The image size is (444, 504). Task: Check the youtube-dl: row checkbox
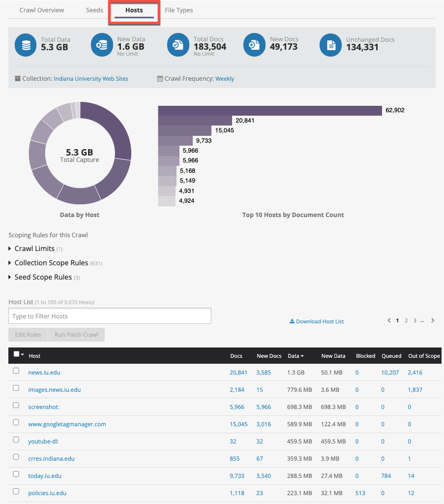pos(16,440)
